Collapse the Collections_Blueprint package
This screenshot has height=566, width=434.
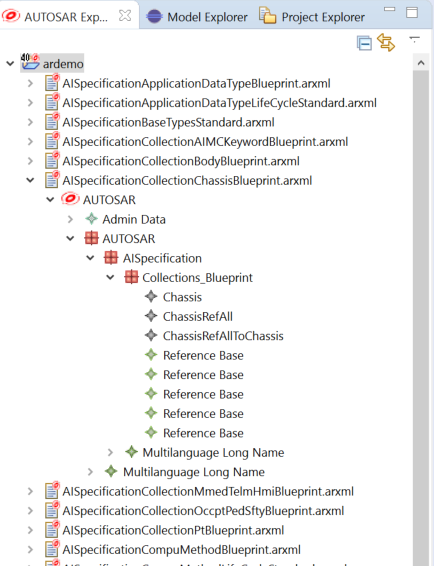point(110,278)
